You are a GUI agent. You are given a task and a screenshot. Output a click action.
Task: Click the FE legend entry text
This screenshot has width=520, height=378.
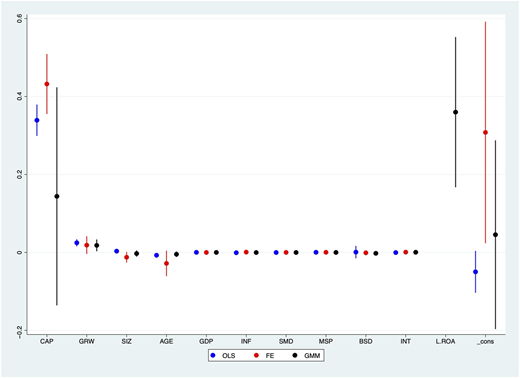click(270, 356)
